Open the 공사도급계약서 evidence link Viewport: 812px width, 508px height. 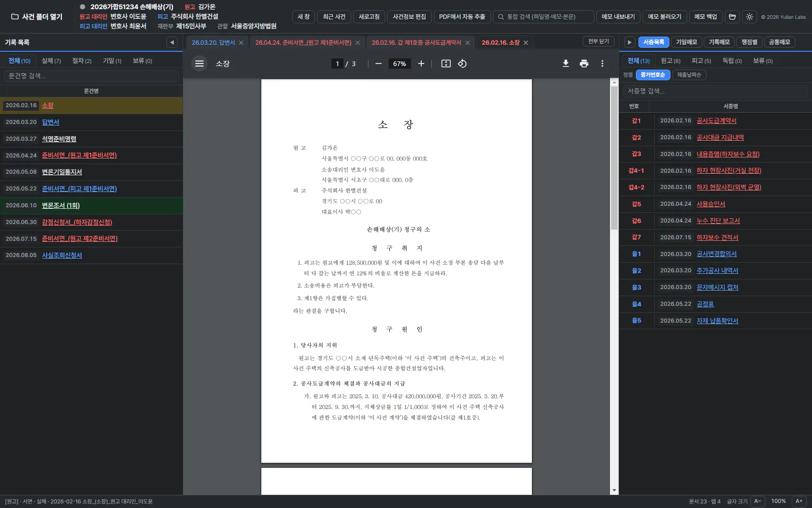click(x=716, y=120)
